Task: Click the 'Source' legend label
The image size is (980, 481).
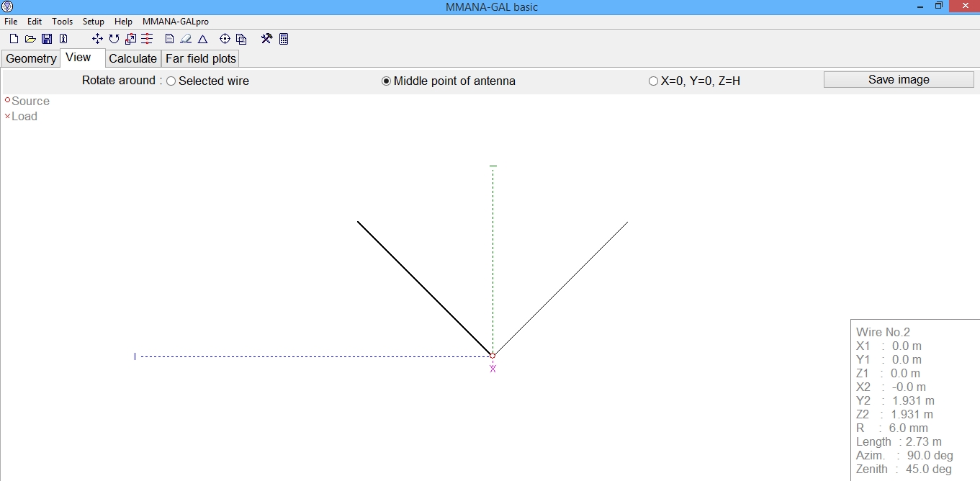Action: click(30, 101)
